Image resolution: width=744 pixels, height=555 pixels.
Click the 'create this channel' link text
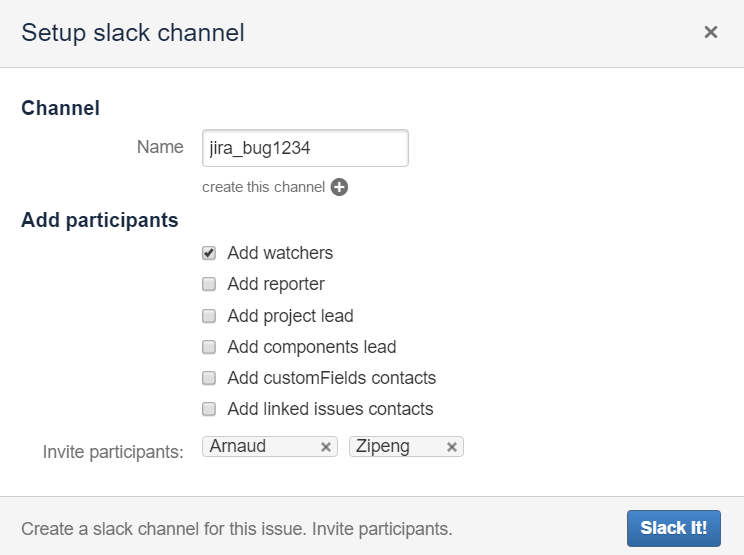click(263, 187)
